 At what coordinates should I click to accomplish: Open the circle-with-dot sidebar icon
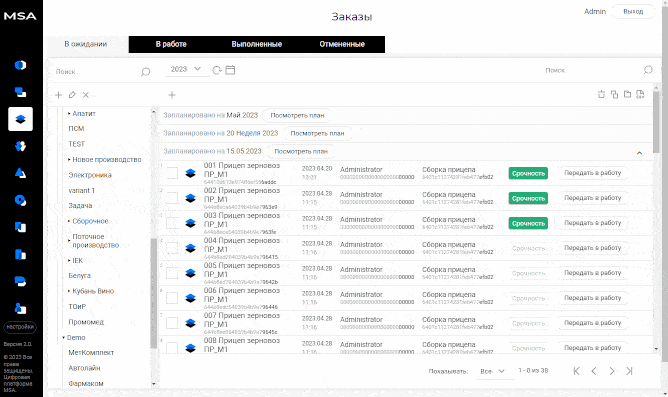click(20, 200)
